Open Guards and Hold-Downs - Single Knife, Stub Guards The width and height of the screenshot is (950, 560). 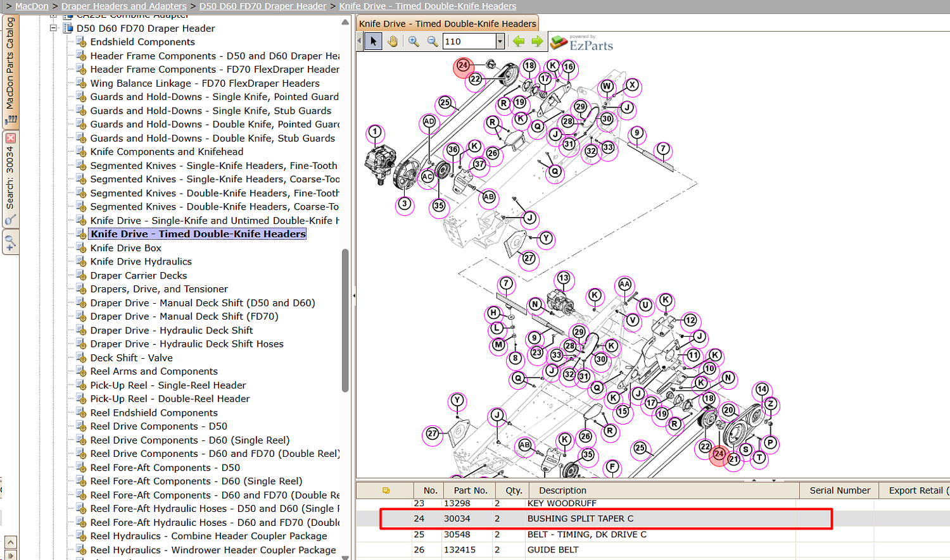click(x=210, y=111)
